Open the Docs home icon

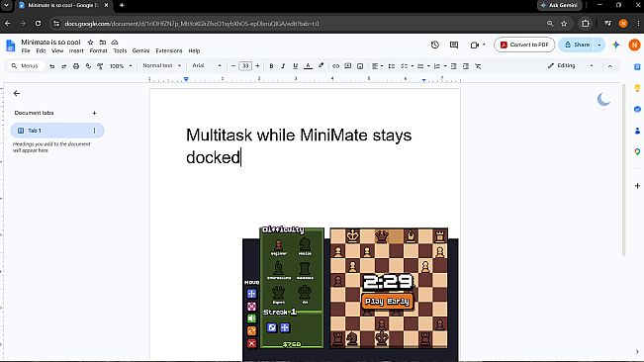[11, 45]
